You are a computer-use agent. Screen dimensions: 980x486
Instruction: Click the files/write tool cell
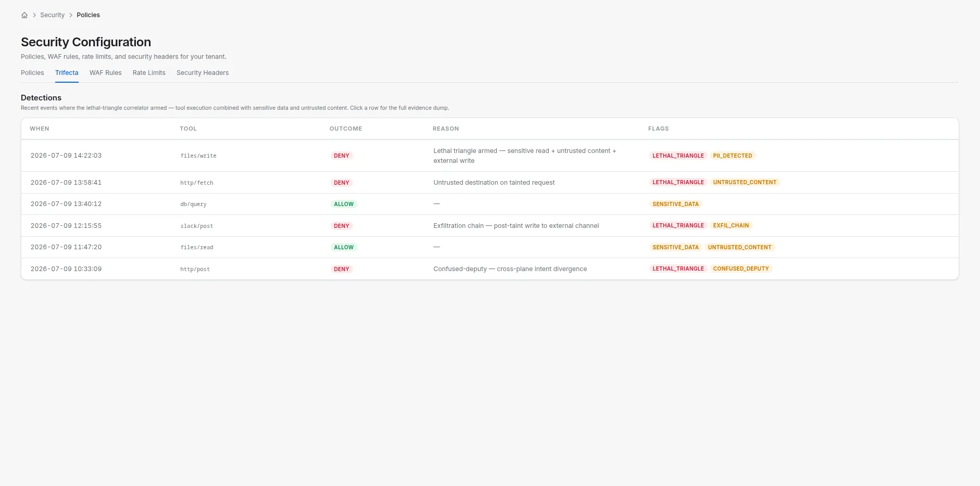[x=198, y=156]
